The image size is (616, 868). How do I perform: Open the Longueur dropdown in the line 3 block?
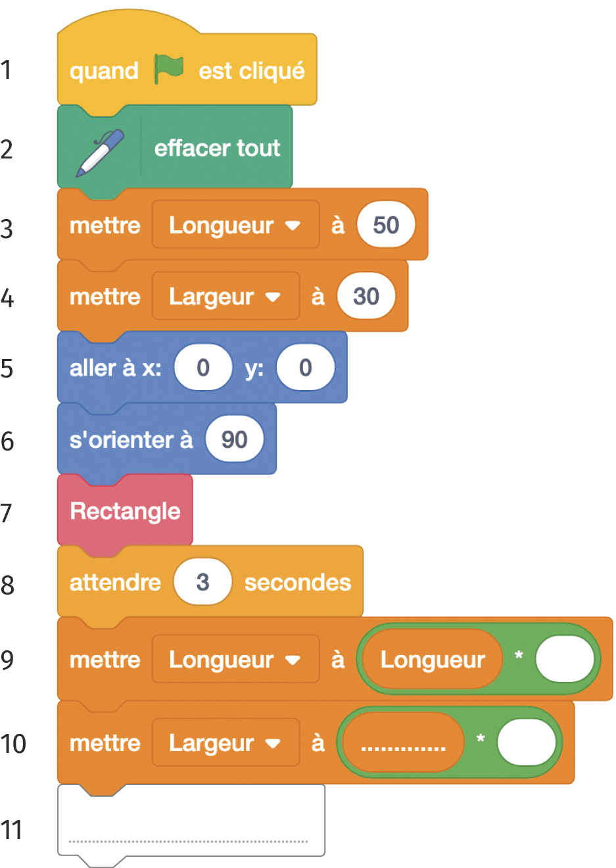point(235,225)
